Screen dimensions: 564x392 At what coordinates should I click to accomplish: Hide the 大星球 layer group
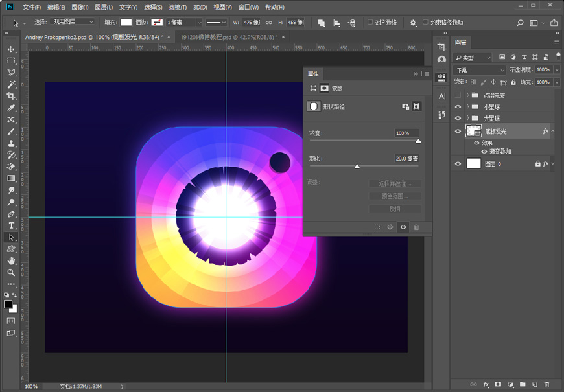(458, 118)
